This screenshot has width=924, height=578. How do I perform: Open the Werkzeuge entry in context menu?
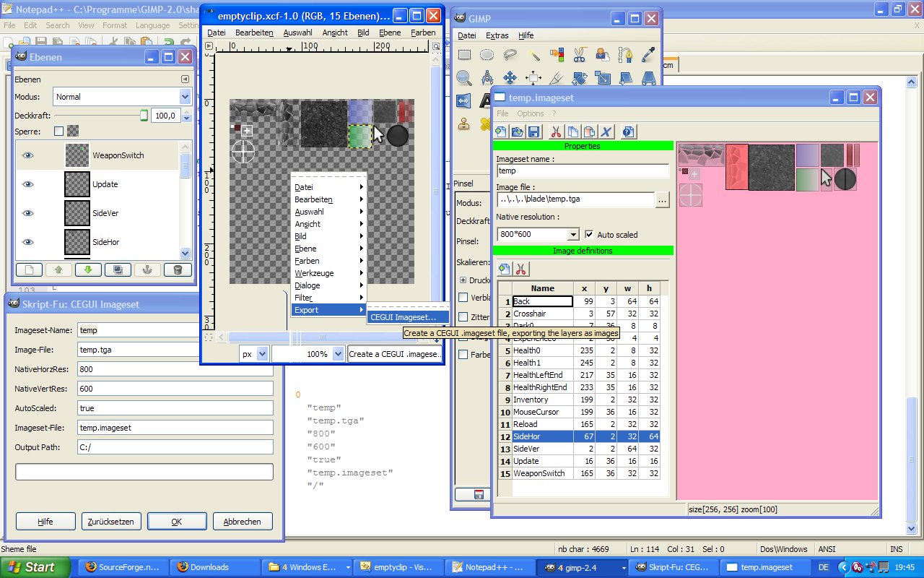[314, 273]
